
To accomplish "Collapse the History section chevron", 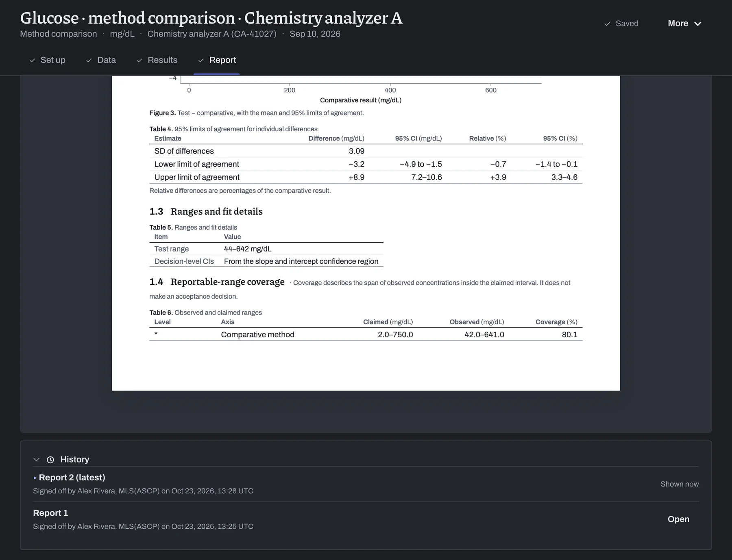I will 36,460.
